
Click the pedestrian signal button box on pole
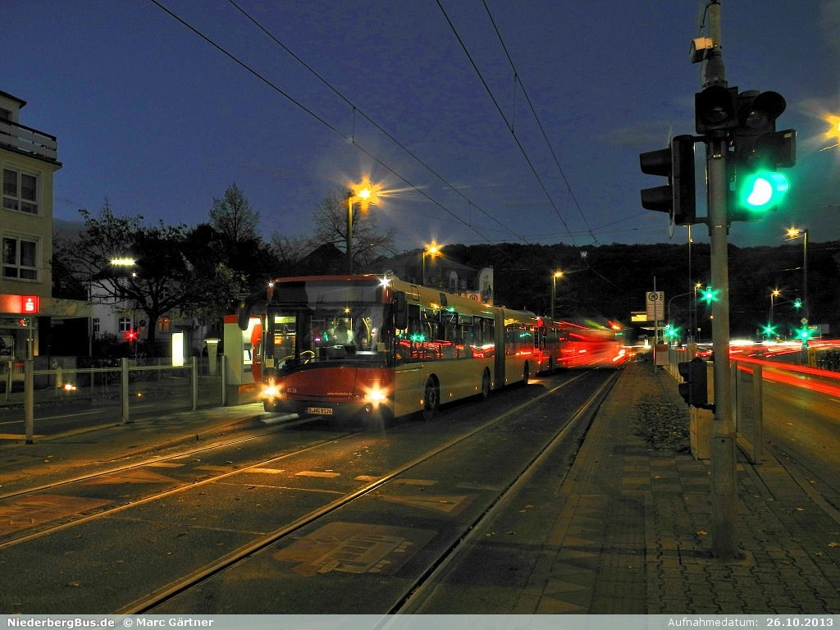coord(696,382)
